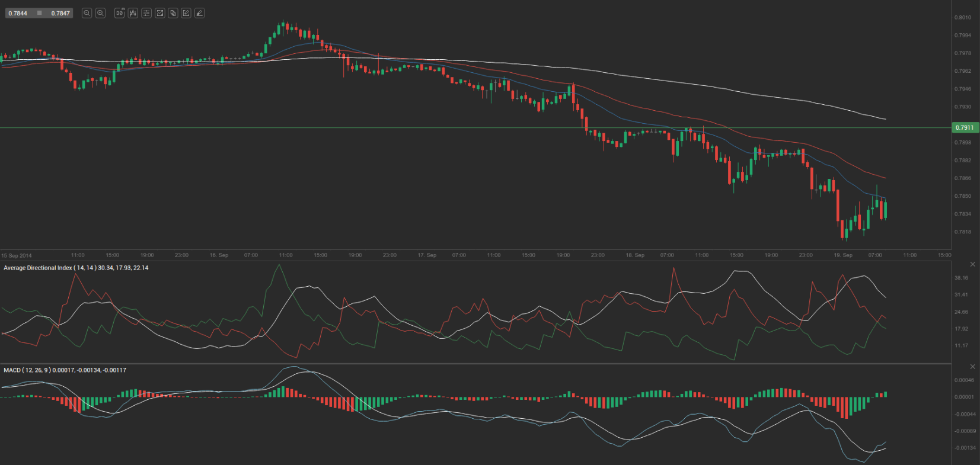Image resolution: width=980 pixels, height=465 pixels.
Task: Click the edit pencil square icon
Action: coord(186,13)
